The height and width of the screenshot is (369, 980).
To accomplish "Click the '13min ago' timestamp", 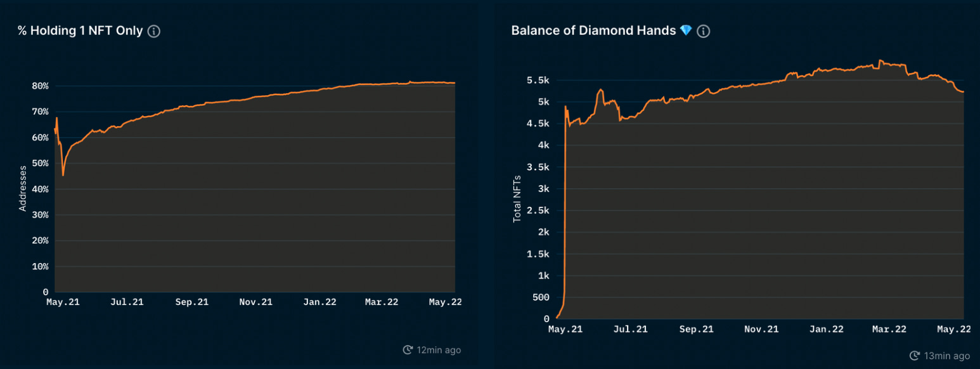I will [946, 356].
